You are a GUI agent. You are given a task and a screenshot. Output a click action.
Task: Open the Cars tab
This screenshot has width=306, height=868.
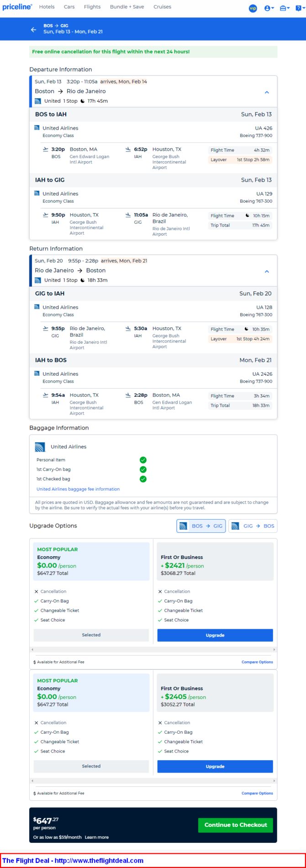point(69,7)
